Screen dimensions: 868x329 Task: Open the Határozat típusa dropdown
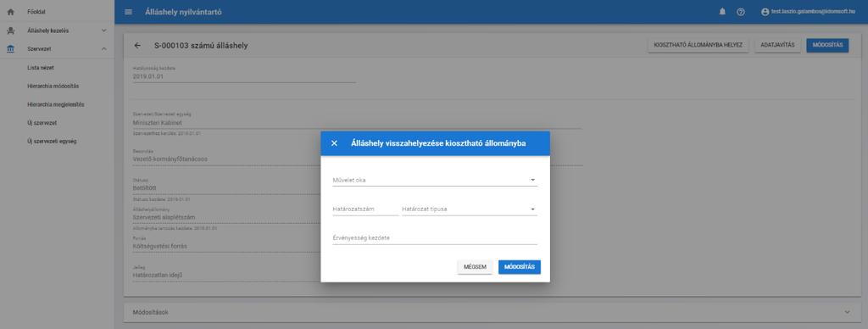coord(470,209)
